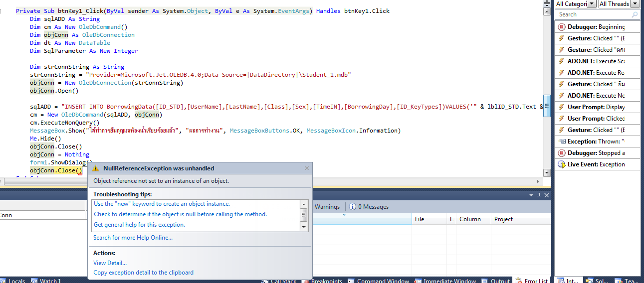Switch to the Call Stack tab

pos(279,281)
